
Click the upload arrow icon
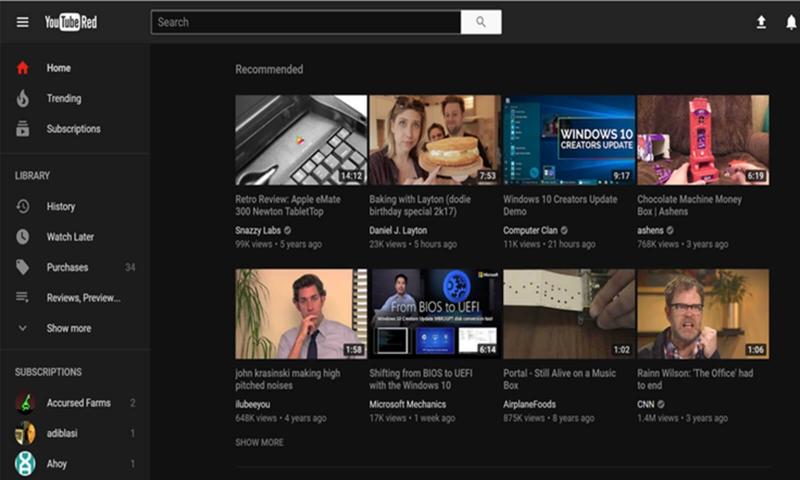(761, 22)
